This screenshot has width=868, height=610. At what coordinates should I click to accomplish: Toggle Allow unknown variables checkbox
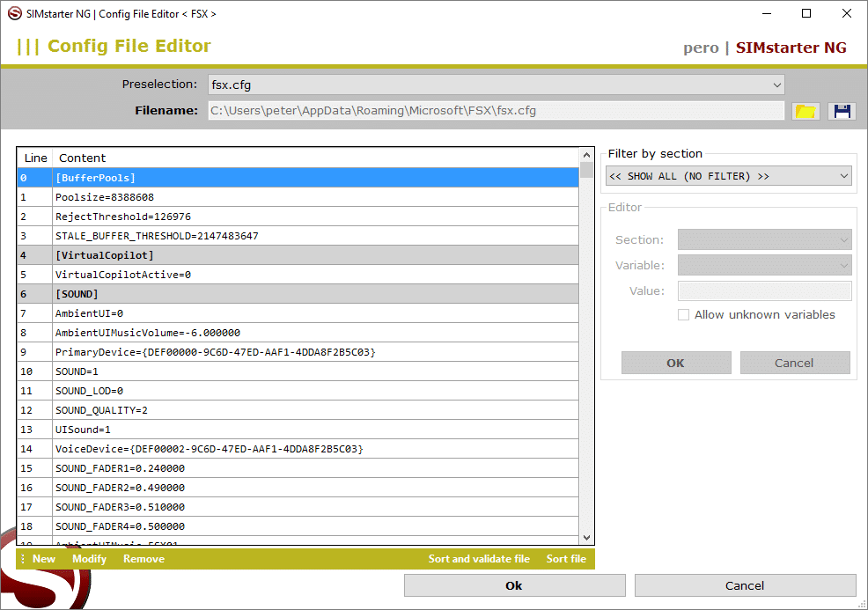(x=684, y=315)
